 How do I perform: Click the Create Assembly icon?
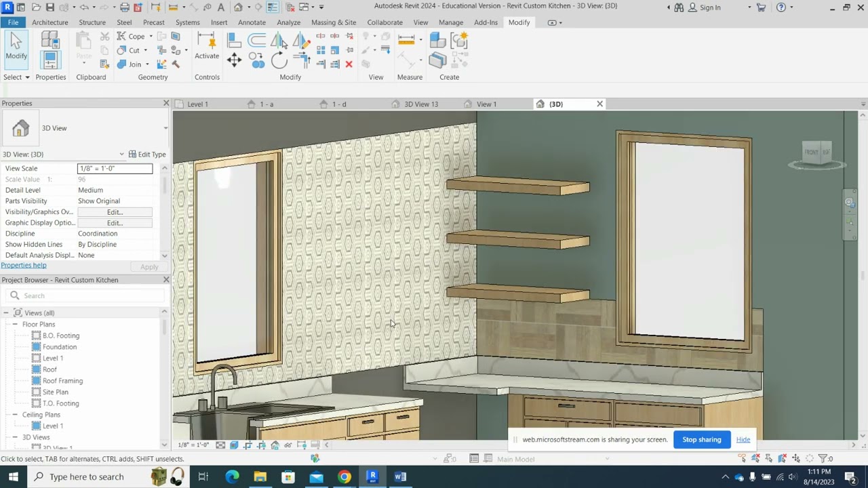pos(437,41)
